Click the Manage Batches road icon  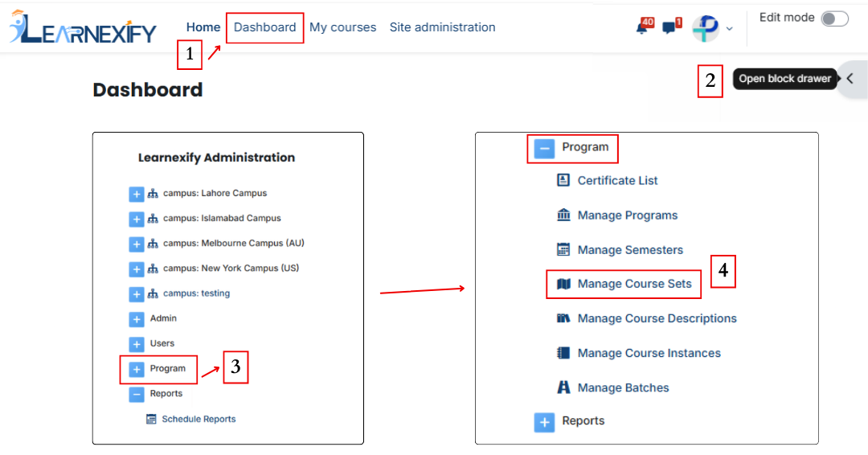pos(563,387)
